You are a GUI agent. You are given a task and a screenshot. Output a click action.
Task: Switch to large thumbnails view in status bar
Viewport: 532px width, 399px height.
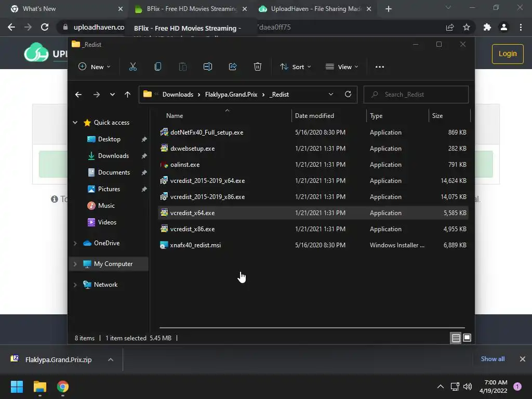[x=467, y=338]
